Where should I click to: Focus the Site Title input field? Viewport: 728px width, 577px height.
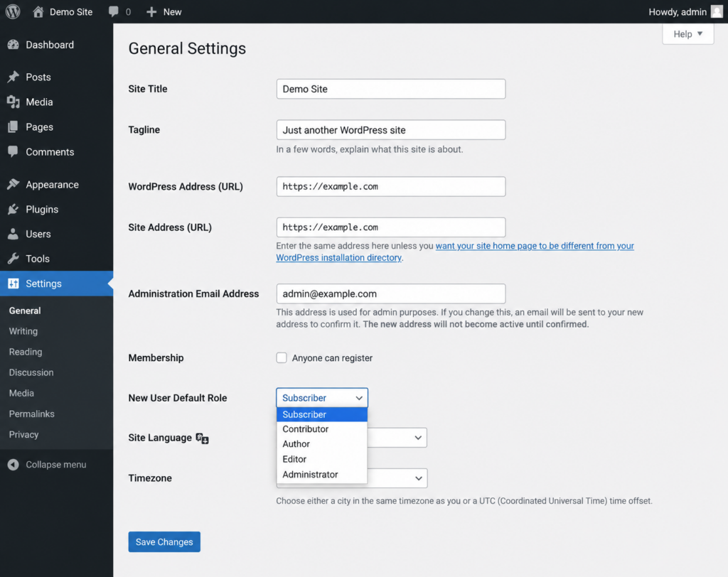391,89
